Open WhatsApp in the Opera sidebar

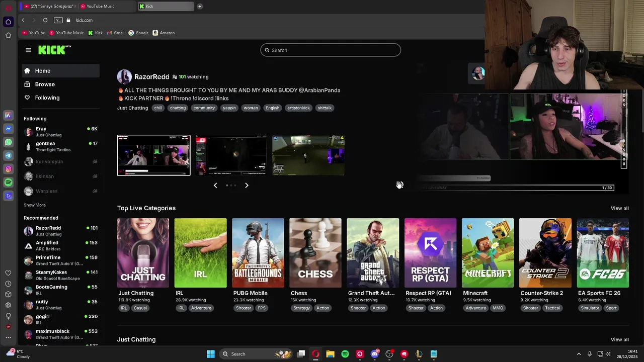(8, 142)
